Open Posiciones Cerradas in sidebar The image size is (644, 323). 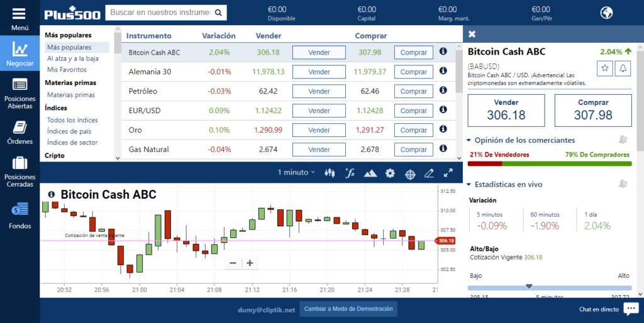(x=19, y=172)
